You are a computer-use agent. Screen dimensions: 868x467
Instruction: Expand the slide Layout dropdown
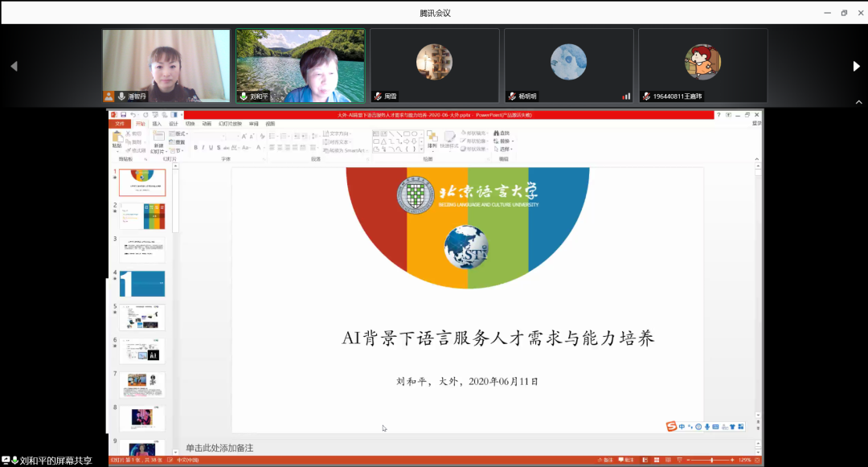(x=178, y=133)
